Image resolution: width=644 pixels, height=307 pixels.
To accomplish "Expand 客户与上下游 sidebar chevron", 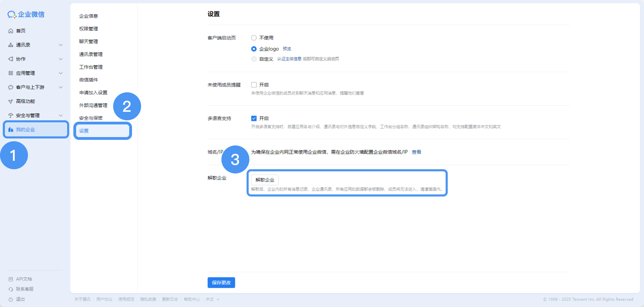I will click(61, 87).
